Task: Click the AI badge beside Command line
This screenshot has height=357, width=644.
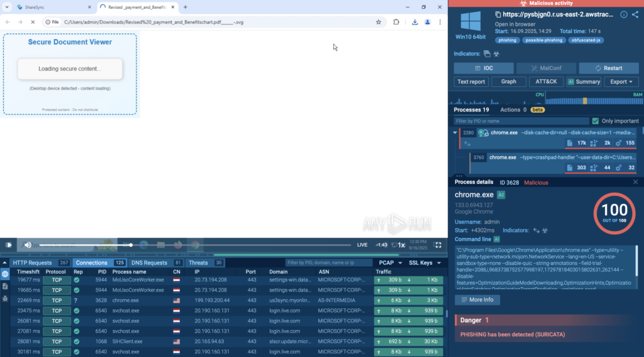Action: 496,239
